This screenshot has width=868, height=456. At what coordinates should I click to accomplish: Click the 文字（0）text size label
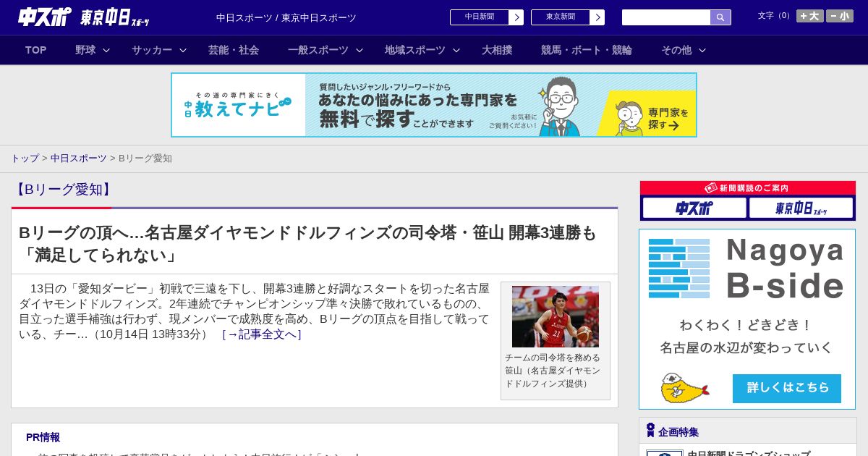775,16
